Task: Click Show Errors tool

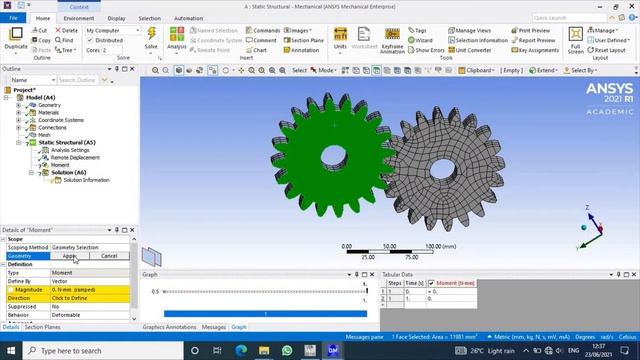Action: coord(426,50)
